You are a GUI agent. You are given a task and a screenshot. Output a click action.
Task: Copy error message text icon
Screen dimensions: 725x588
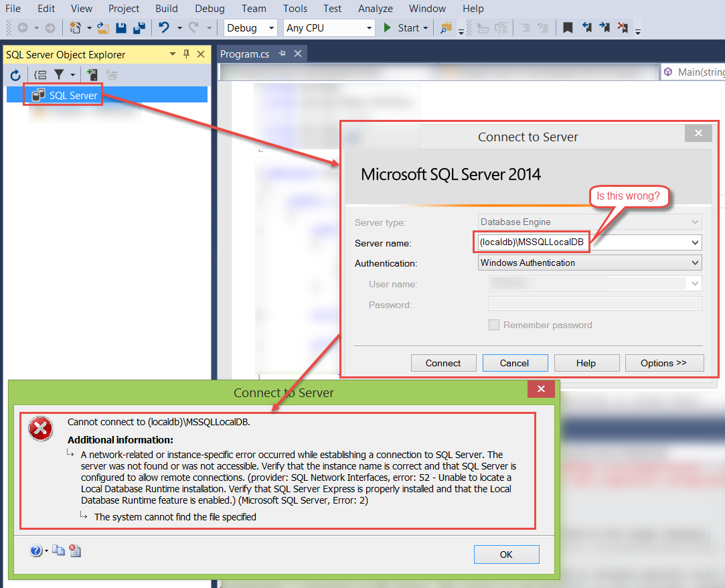[58, 550]
